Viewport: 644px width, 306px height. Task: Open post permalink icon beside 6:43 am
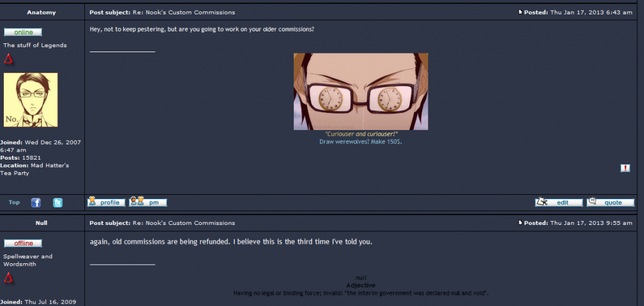click(520, 13)
